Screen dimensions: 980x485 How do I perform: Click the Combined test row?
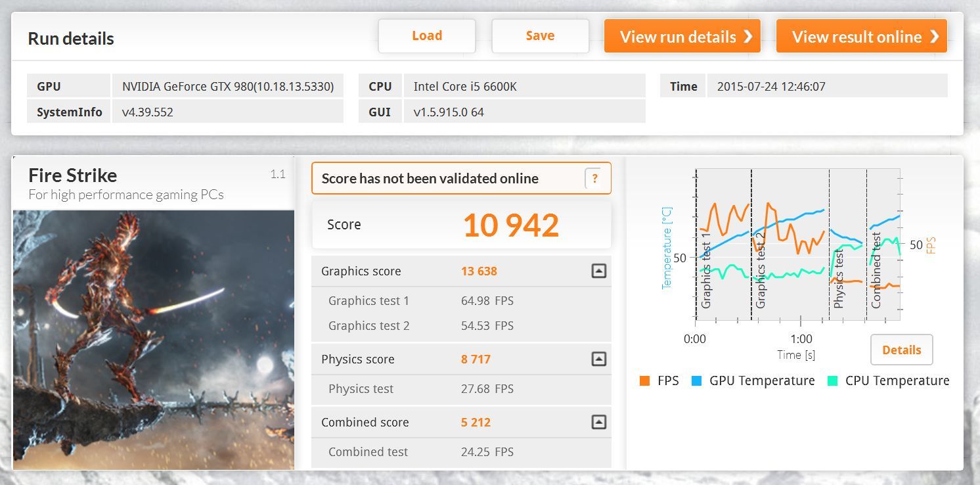(x=461, y=451)
